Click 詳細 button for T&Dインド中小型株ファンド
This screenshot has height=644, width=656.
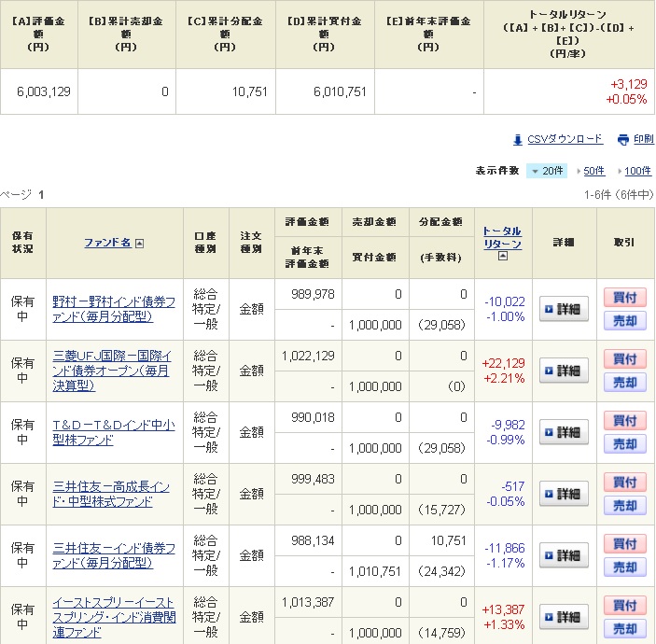click(564, 432)
